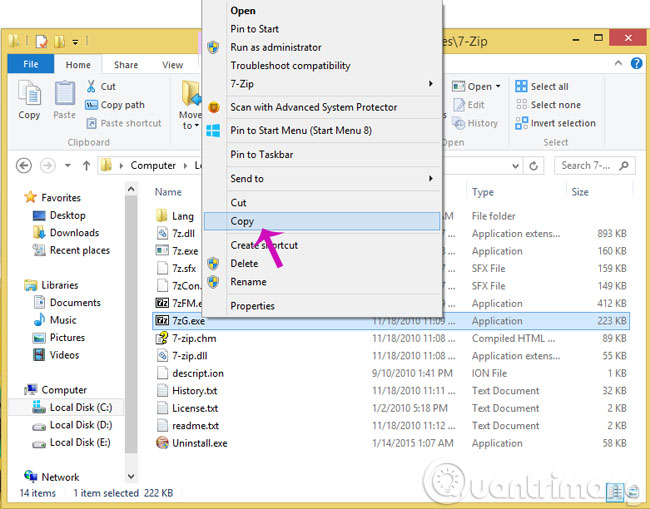This screenshot has width=650, height=509.
Task: Click the Select none icon
Action: pyautogui.click(x=521, y=104)
